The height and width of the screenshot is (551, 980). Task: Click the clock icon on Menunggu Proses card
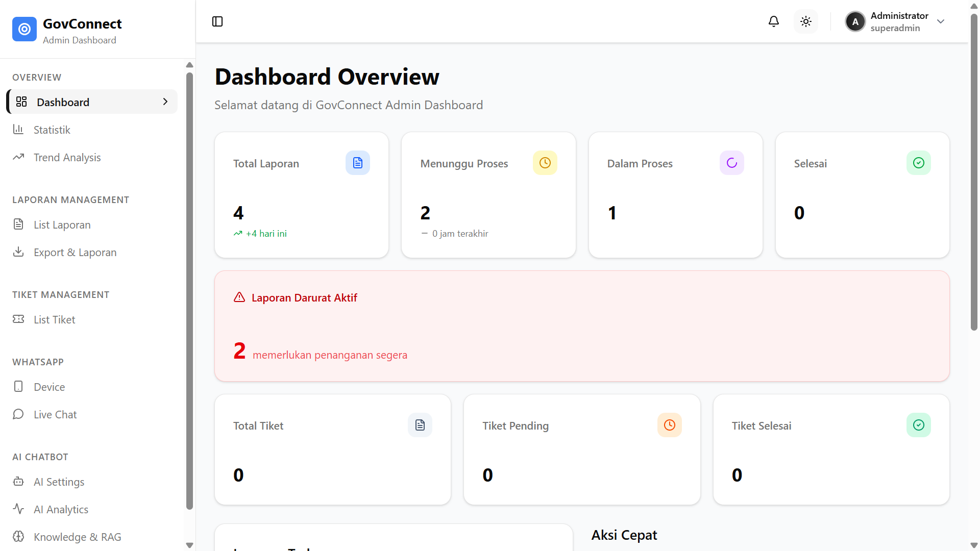tap(545, 163)
